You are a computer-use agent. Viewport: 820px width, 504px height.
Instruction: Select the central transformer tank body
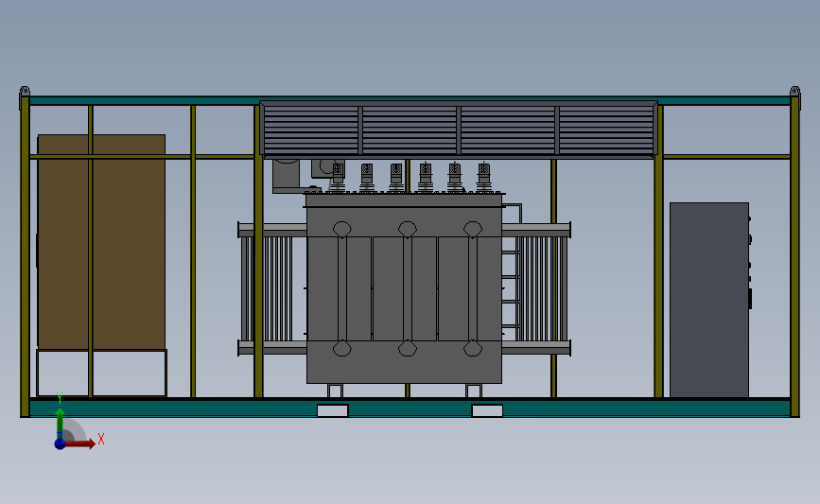pyautogui.click(x=404, y=288)
